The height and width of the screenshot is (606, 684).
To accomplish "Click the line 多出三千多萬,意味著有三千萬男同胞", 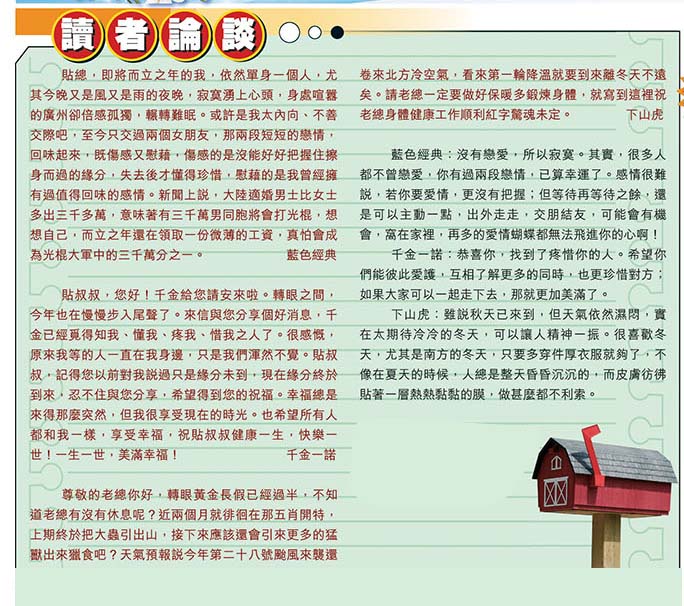I will tap(184, 215).
